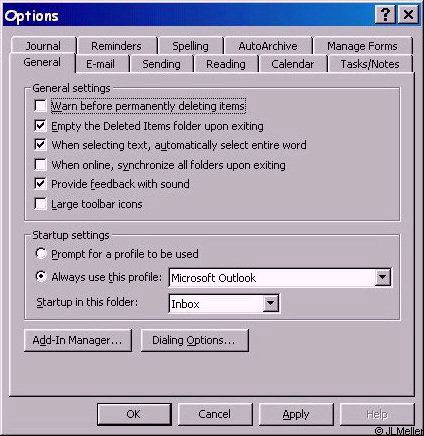Disable Provide feedback with sound
Viewport: 424px width, 436px height.
(40, 184)
